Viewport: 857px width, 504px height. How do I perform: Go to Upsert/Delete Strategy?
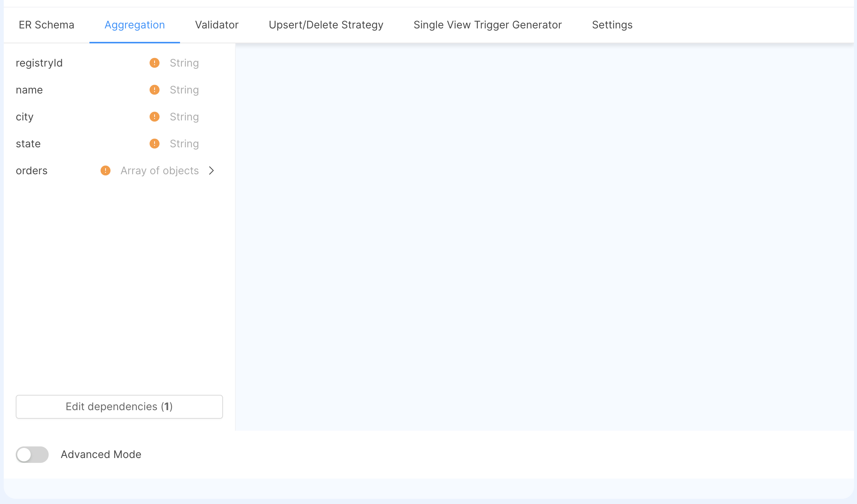coord(326,25)
